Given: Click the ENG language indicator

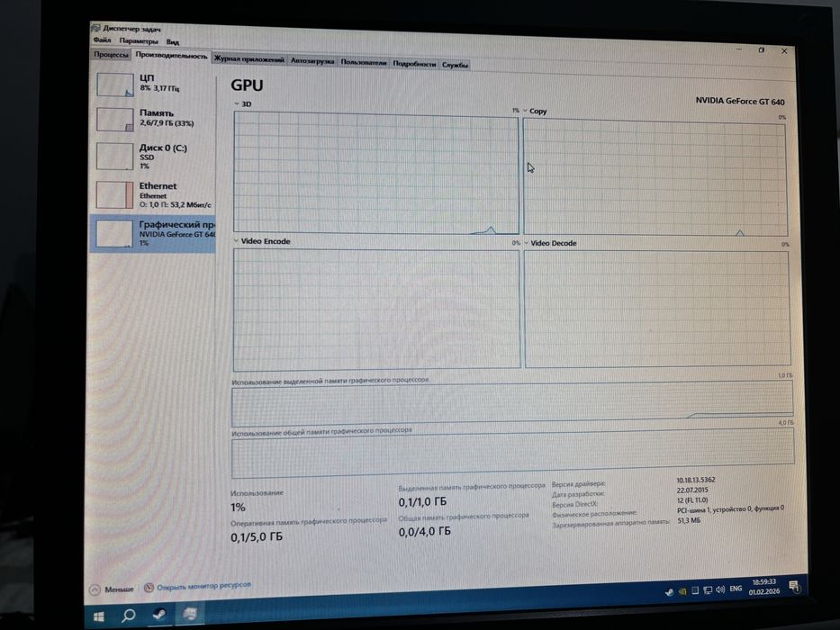Looking at the screenshot, I should pyautogui.click(x=736, y=589).
